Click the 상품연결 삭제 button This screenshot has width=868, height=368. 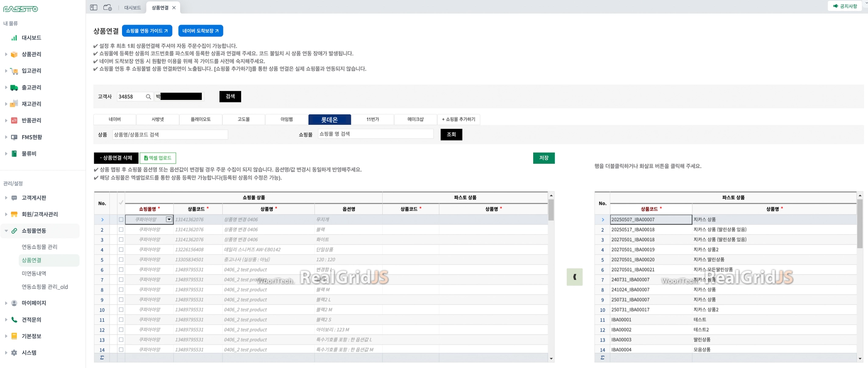116,158
